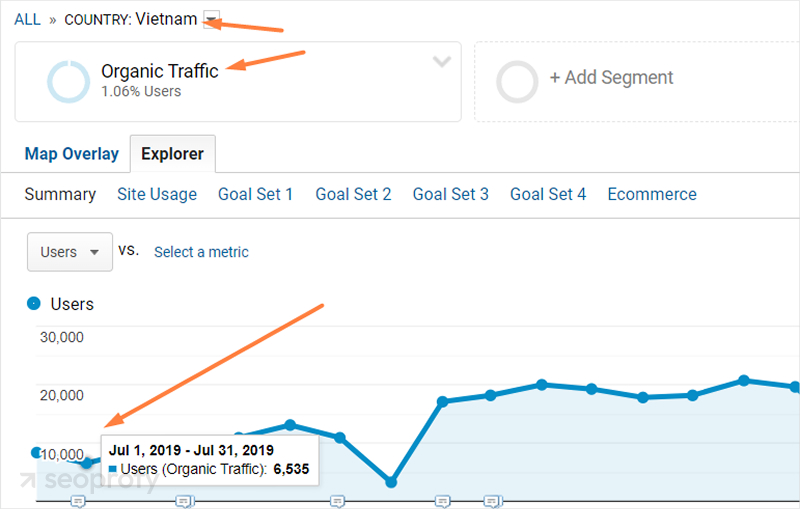This screenshot has height=509, width=800.
Task: Show the Ecommerce view
Action: click(x=652, y=194)
